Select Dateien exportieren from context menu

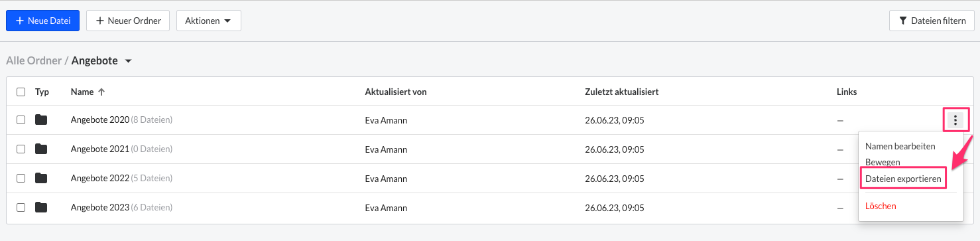coord(903,179)
